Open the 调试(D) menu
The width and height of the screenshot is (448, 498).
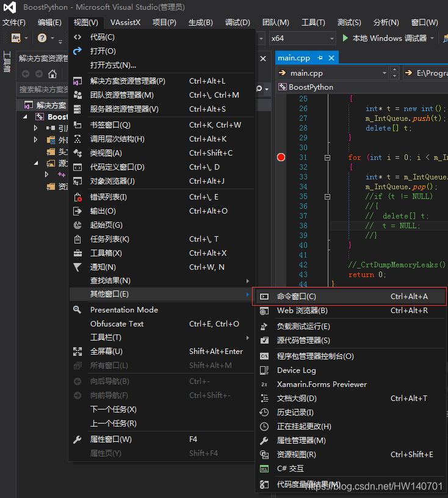tap(237, 23)
